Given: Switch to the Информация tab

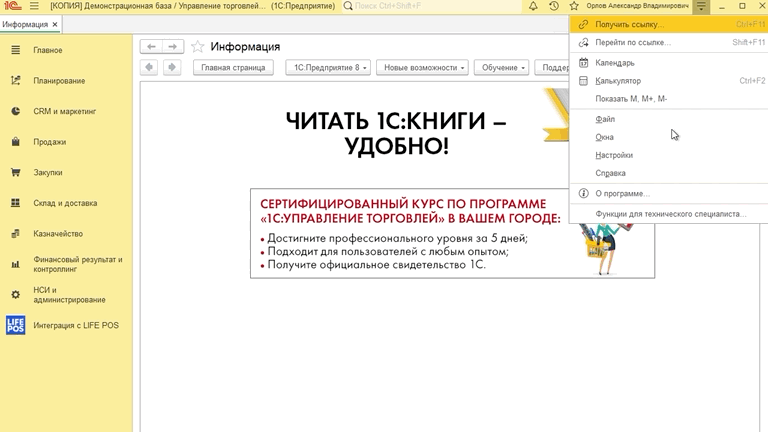Looking at the screenshot, I should [x=25, y=24].
